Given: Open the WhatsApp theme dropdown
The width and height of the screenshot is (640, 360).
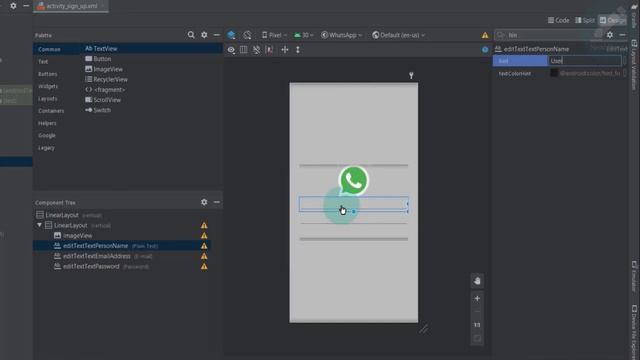Looking at the screenshot, I should point(341,35).
